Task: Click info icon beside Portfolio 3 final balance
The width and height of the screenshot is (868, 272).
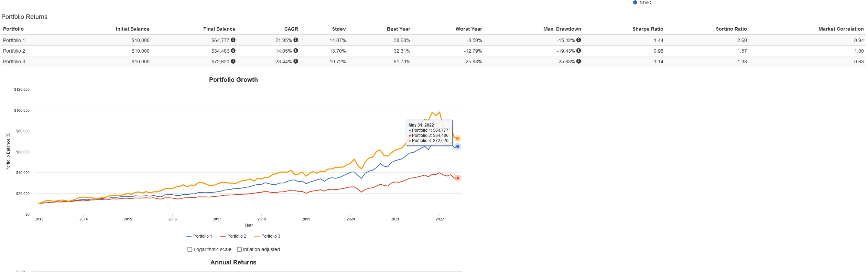Action: [233, 61]
